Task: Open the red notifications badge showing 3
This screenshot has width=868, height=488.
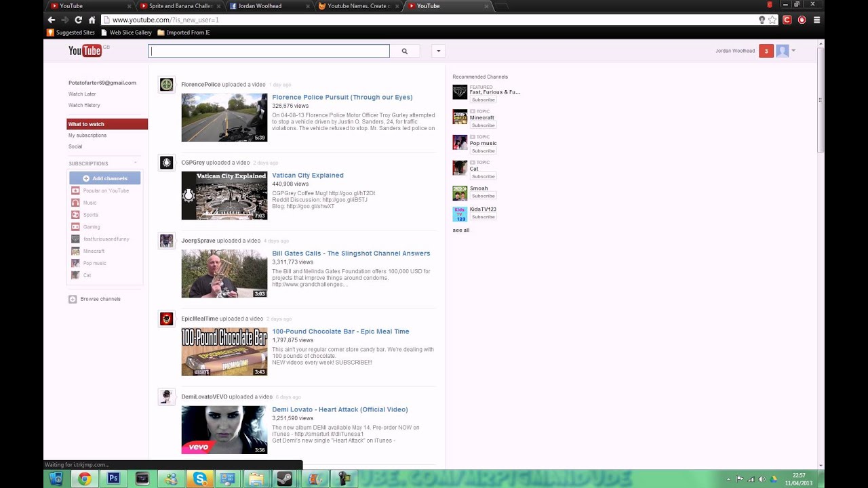Action: (766, 51)
